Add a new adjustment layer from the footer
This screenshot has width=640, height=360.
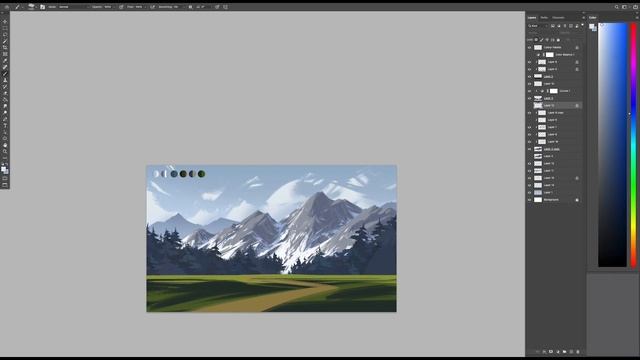coord(558,351)
